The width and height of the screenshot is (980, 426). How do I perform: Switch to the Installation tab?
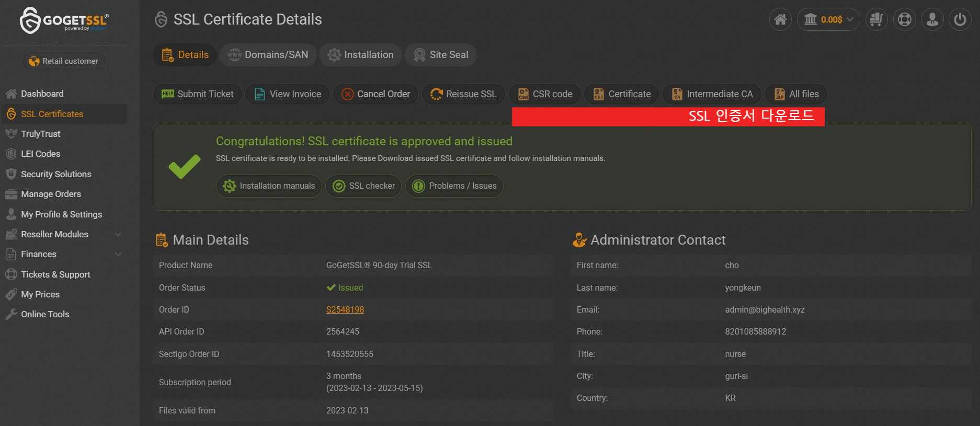coord(360,55)
